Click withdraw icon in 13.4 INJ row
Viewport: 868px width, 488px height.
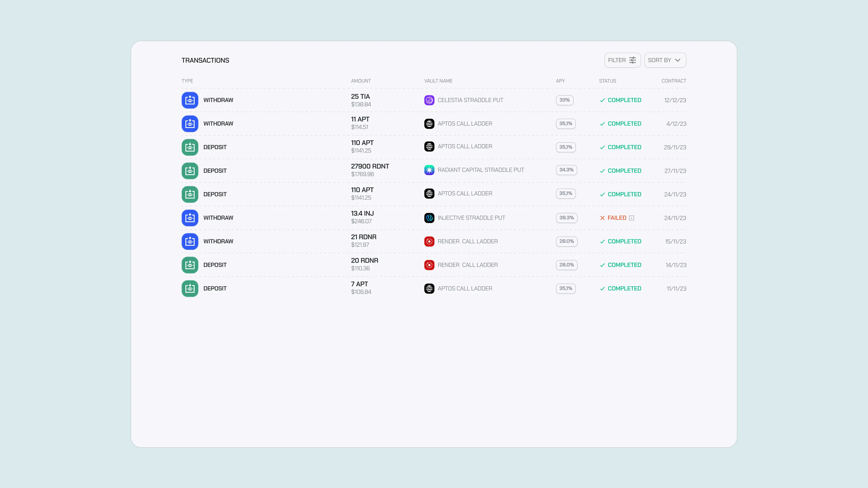pyautogui.click(x=190, y=218)
